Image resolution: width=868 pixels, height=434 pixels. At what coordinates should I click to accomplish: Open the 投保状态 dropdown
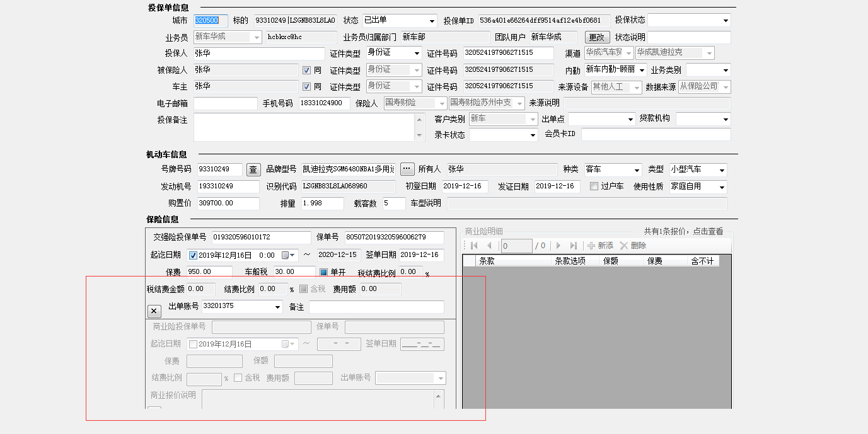[x=725, y=21]
